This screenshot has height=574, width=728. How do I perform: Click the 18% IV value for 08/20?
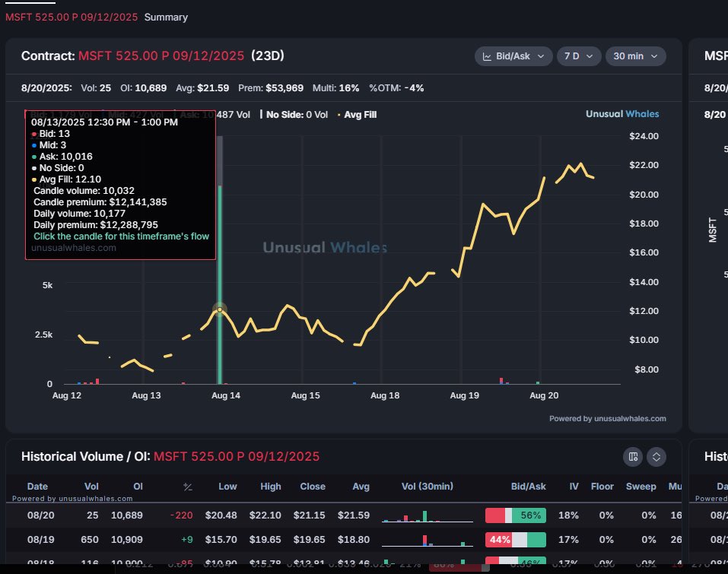click(x=568, y=515)
